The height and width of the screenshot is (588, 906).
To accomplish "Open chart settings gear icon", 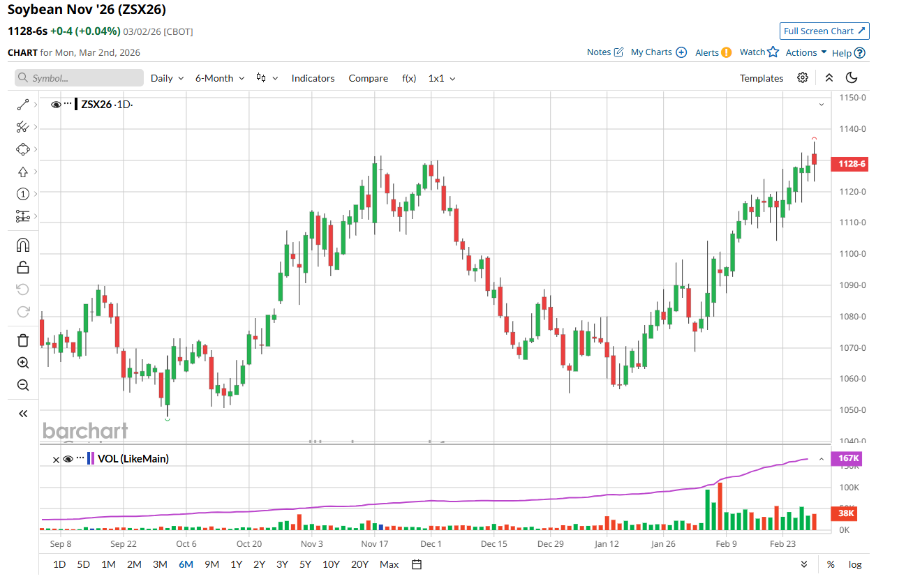I will pos(803,78).
